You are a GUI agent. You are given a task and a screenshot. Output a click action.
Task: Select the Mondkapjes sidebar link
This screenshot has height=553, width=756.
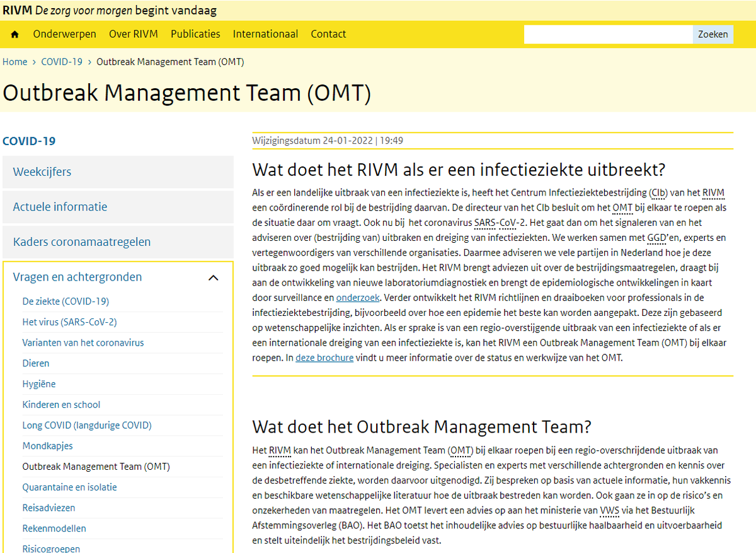47,446
